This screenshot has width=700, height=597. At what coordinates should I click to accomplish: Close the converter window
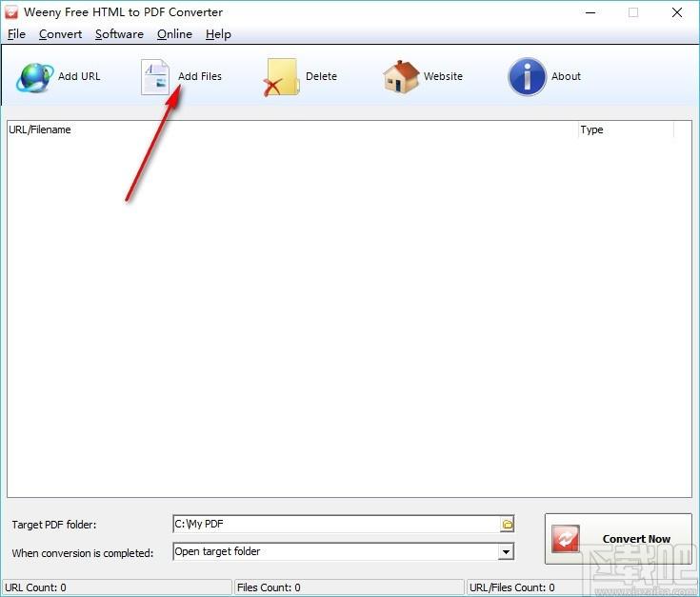point(677,12)
